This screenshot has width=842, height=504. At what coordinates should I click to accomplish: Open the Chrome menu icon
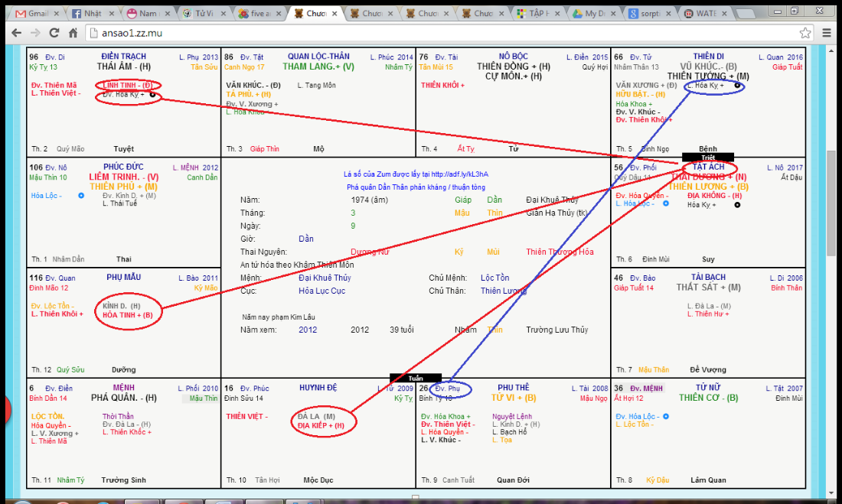coord(828,33)
